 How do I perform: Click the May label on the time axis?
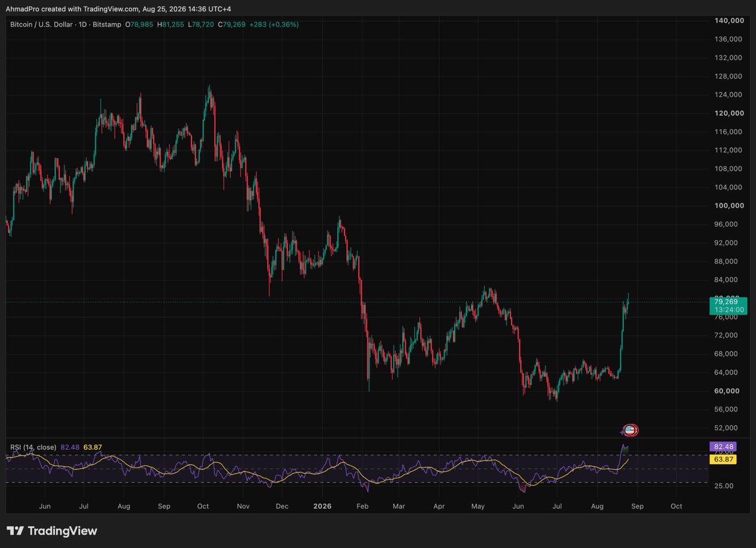point(478,506)
